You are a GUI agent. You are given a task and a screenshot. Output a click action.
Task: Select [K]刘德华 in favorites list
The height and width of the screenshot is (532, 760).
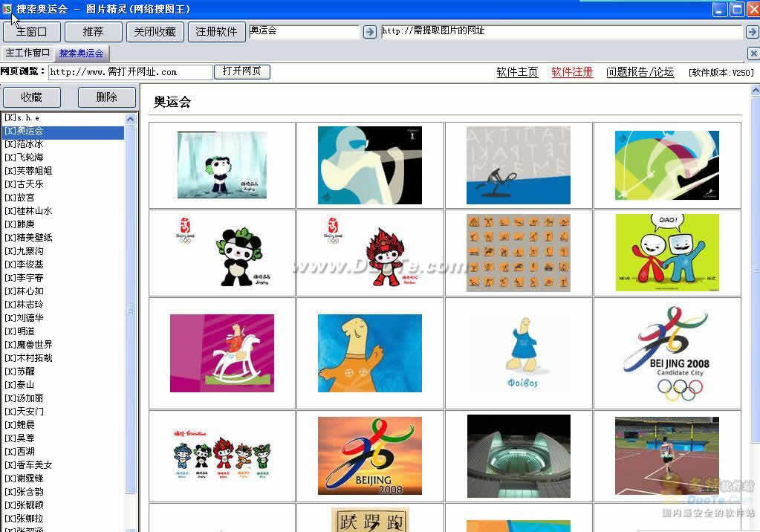tap(64, 318)
